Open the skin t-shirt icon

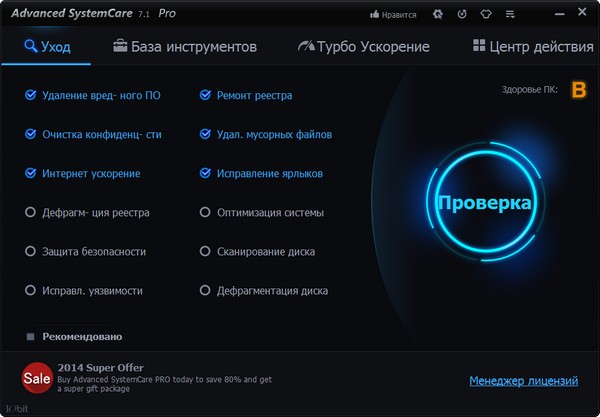(x=486, y=15)
